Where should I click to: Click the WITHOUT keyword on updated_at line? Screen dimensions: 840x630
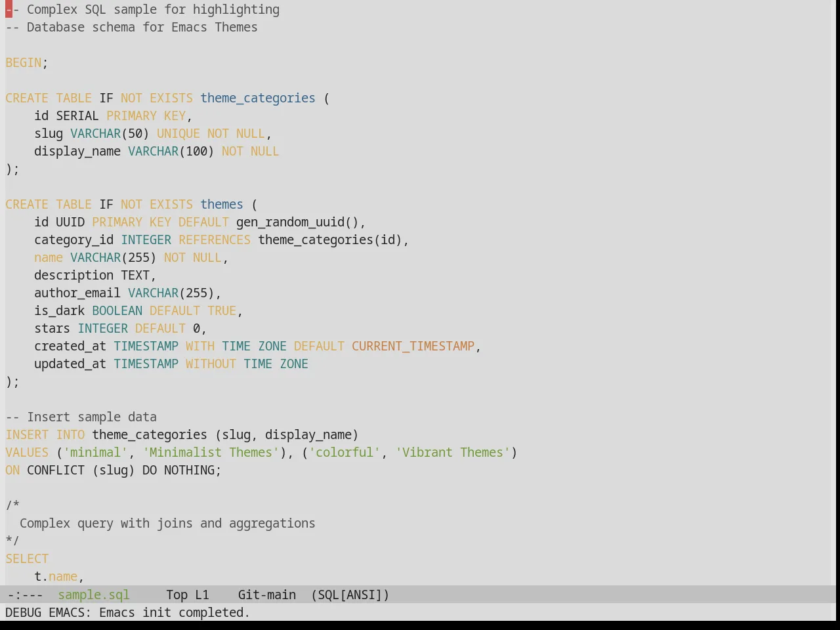coord(211,364)
